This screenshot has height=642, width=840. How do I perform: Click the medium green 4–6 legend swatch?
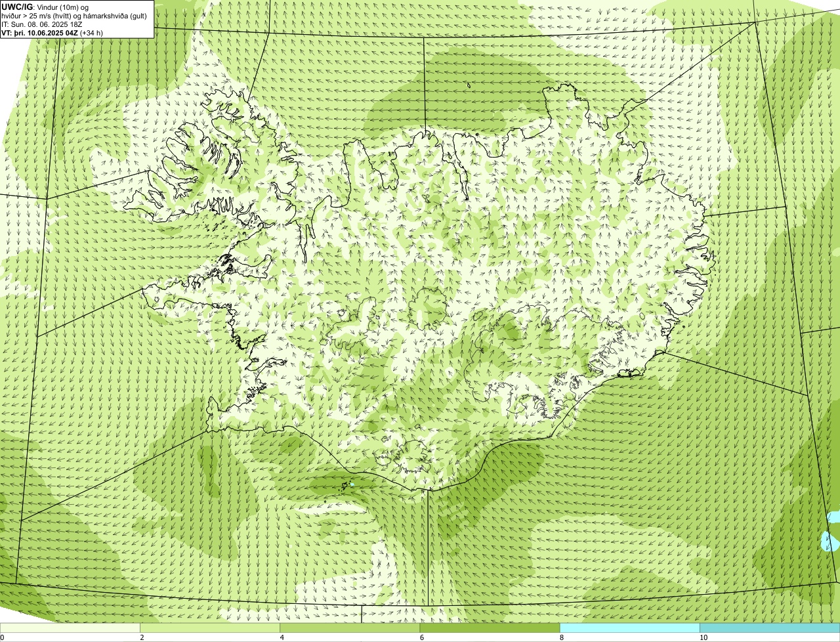tap(350, 628)
